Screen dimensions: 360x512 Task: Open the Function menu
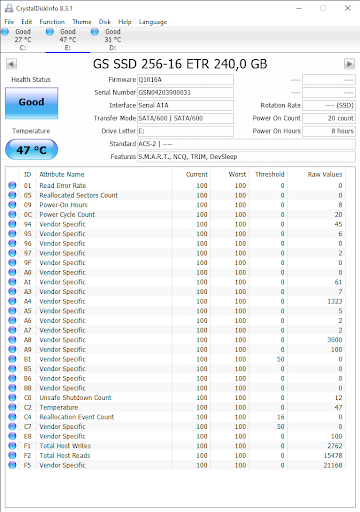[52, 22]
